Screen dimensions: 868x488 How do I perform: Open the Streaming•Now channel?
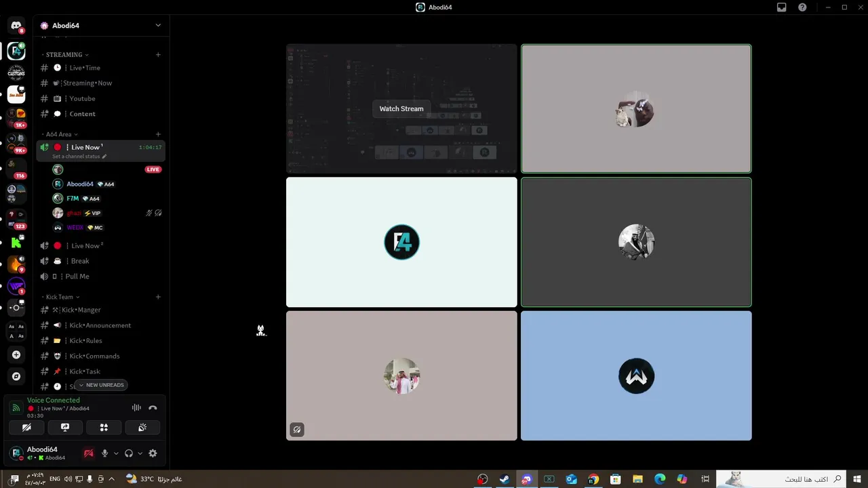pos(101,83)
